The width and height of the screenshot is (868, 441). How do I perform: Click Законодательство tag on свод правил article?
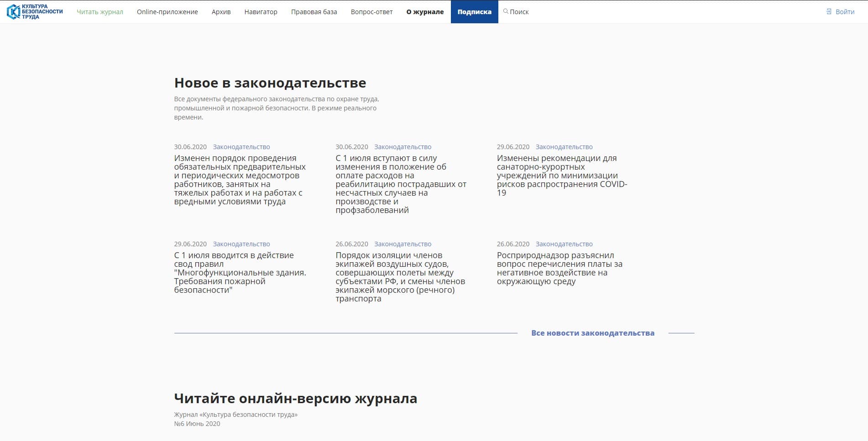tap(241, 244)
